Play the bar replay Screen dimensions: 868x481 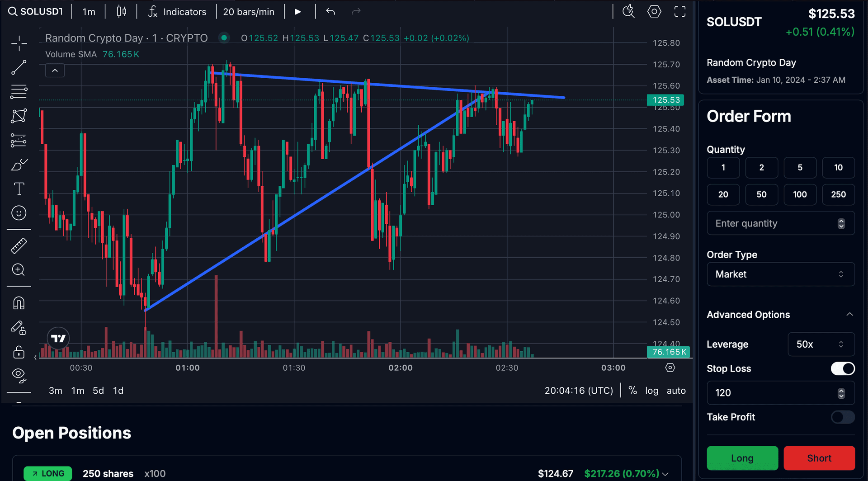(x=297, y=12)
